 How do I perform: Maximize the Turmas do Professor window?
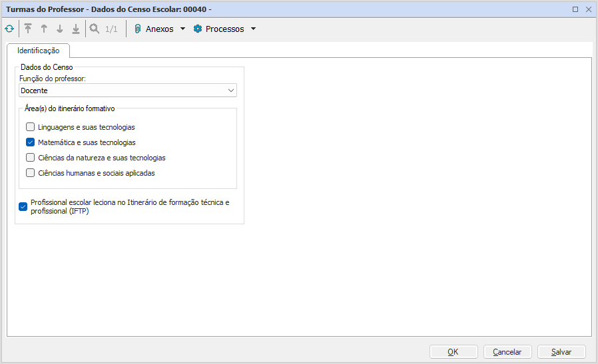coord(575,9)
